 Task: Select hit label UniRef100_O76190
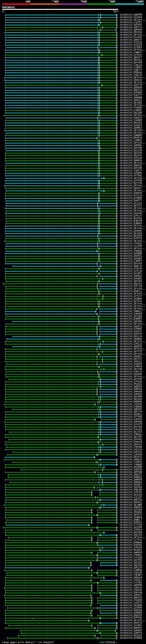point(131,268)
